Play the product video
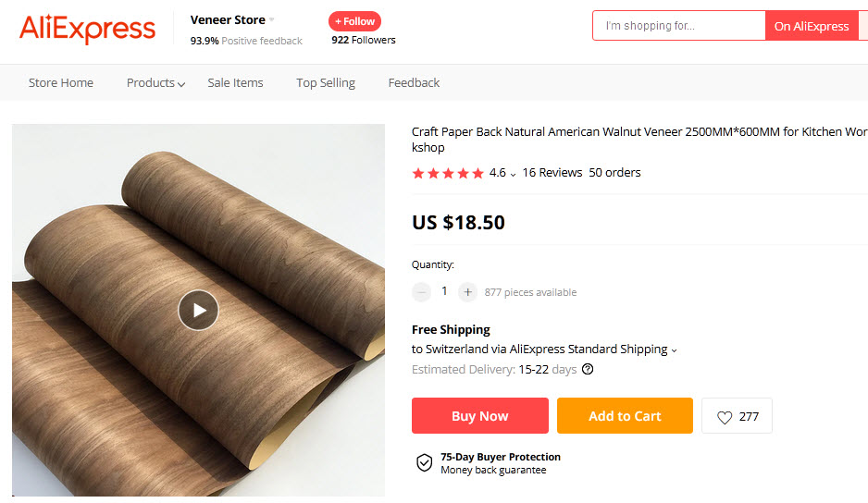The image size is (868, 503). 198,310
